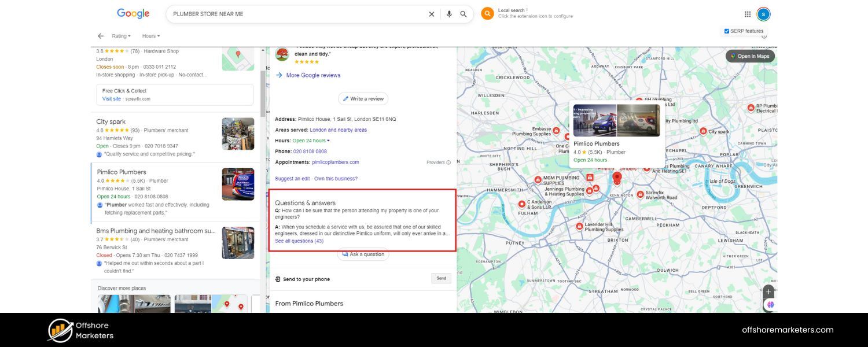The width and height of the screenshot is (868, 347).
Task: Go back using the left arrow
Action: 101,36
